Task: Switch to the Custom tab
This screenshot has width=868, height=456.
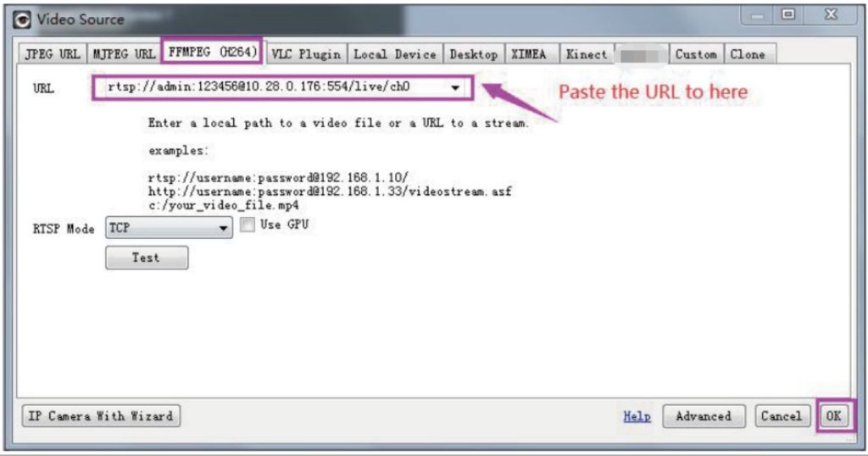Action: [x=696, y=54]
